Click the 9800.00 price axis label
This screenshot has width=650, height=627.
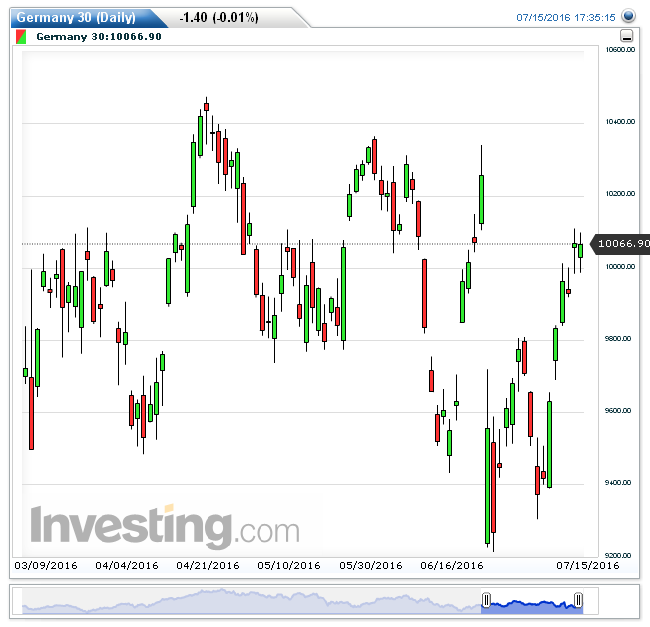coord(618,339)
